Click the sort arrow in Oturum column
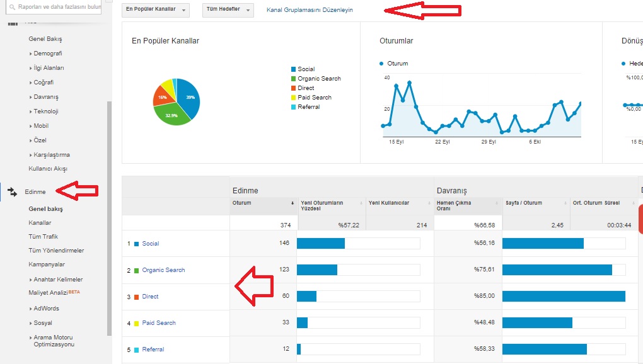The height and width of the screenshot is (364, 643). [x=292, y=203]
